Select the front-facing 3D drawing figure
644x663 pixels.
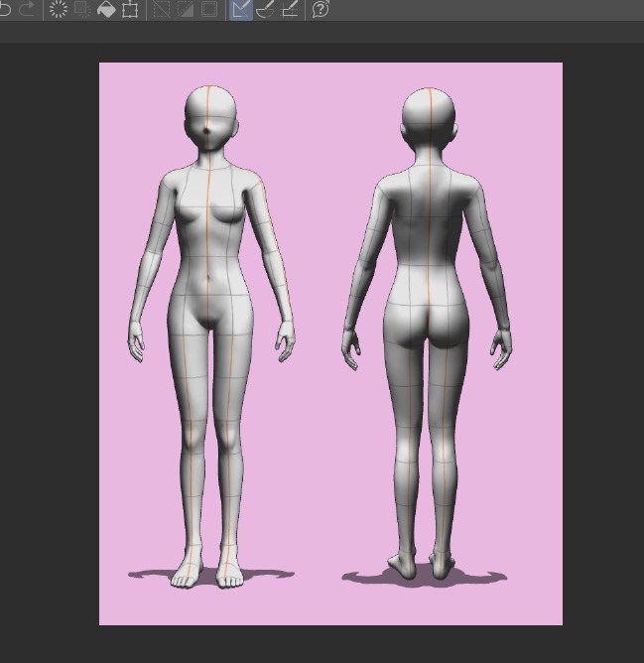(x=211, y=336)
